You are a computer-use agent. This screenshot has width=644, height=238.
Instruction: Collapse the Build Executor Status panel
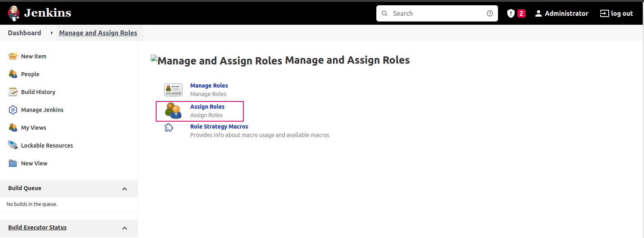tap(125, 228)
